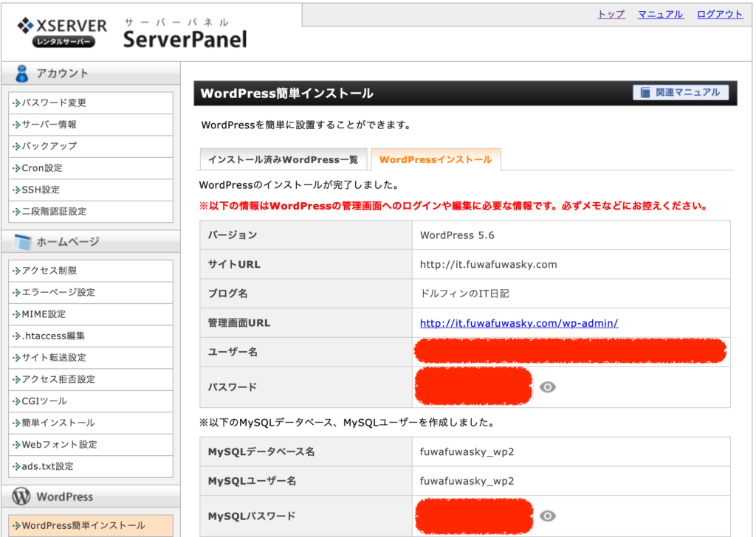Click the MySQLパスワード row label

[252, 516]
